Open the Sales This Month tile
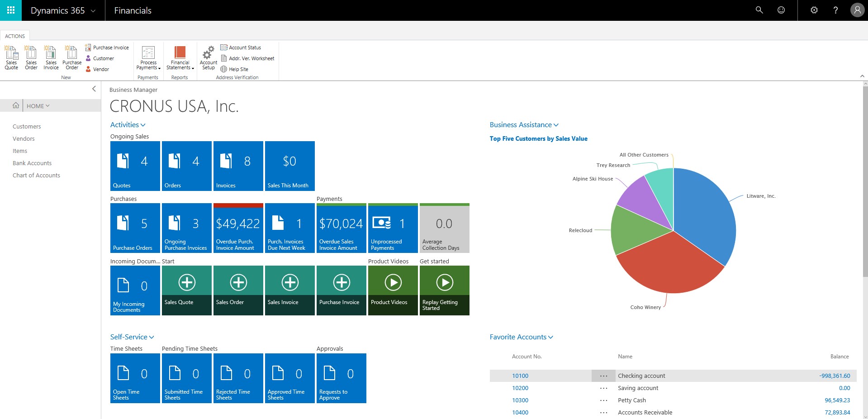 290,166
